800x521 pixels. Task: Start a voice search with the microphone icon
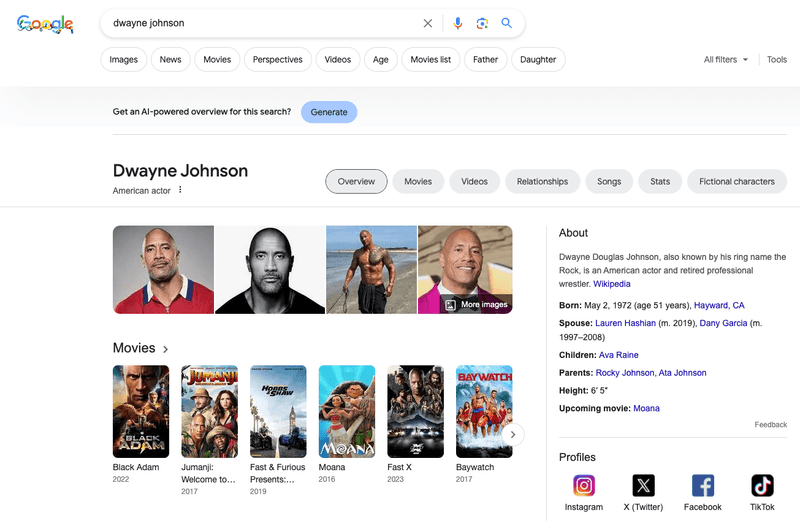[458, 23]
